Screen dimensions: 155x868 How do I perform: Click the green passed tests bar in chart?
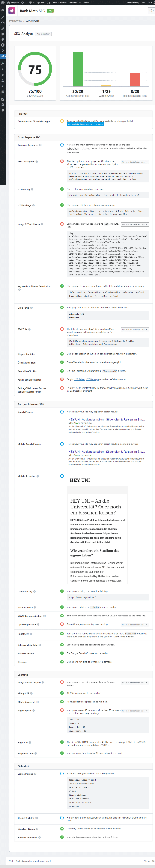(x=78, y=69)
